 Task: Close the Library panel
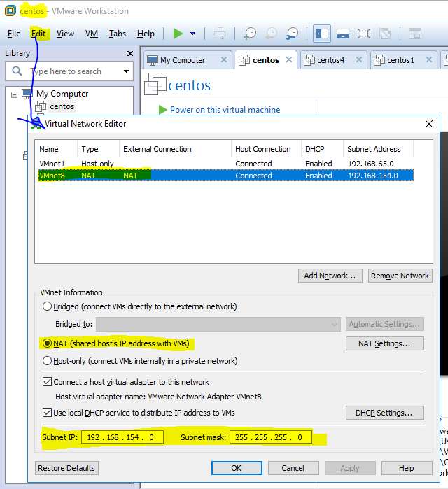coord(130,53)
